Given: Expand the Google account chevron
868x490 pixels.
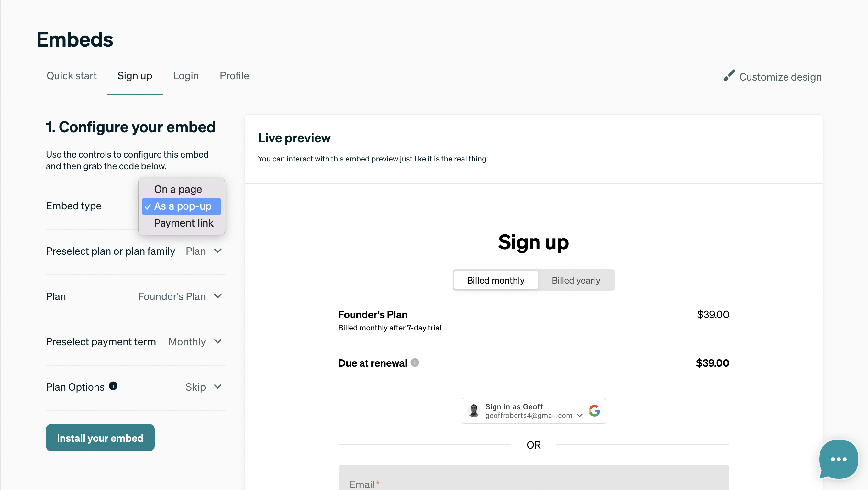Looking at the screenshot, I should coord(580,416).
